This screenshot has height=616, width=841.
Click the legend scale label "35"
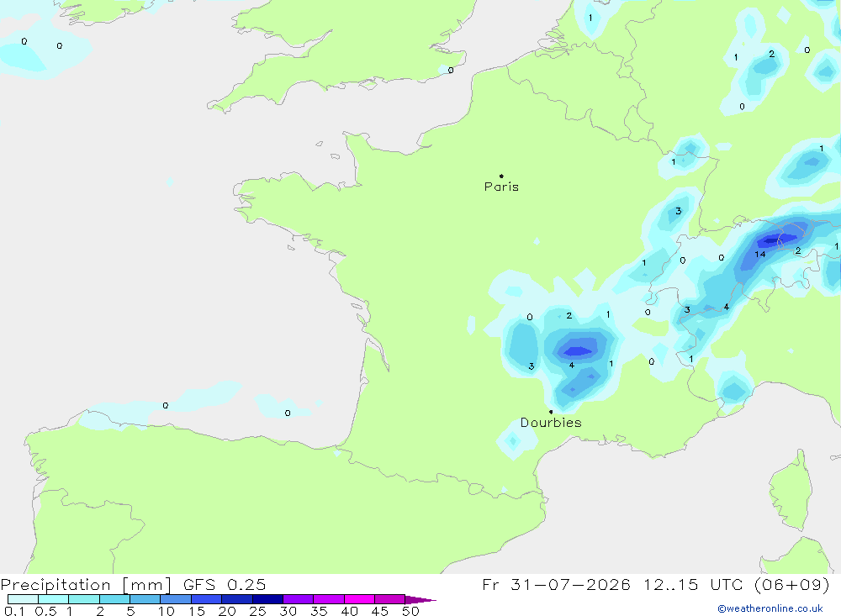(x=319, y=611)
